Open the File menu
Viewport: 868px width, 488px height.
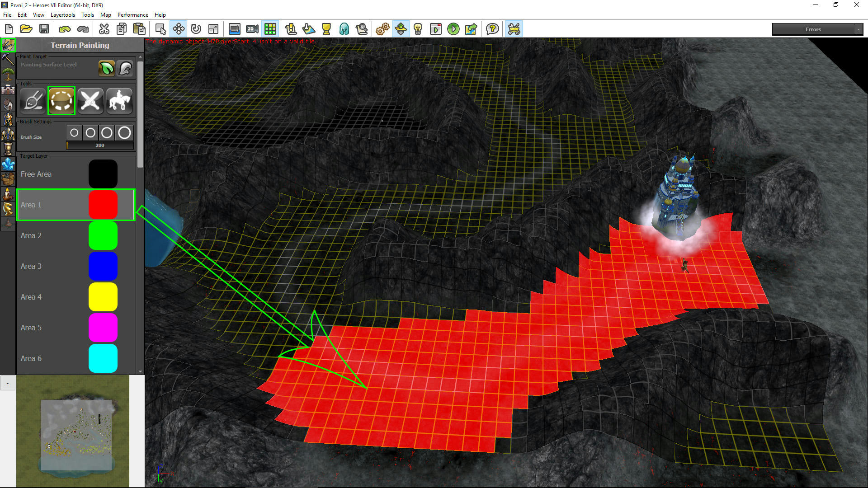pos(7,14)
